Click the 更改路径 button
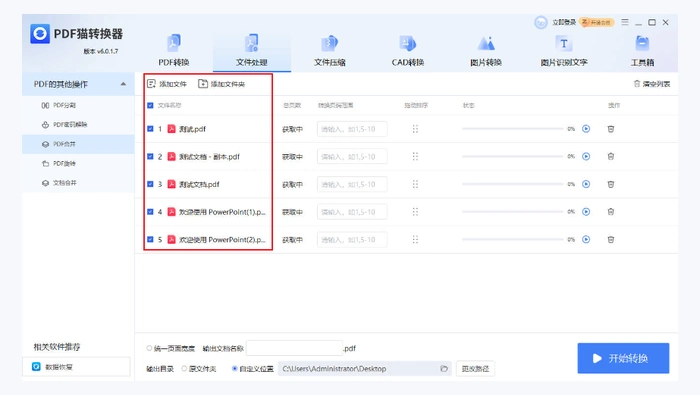The image size is (700, 395). tap(475, 369)
